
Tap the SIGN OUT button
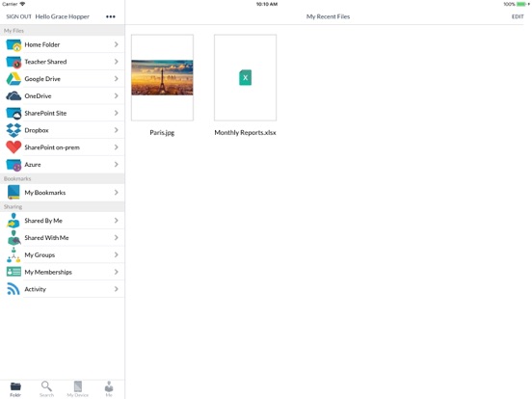tap(18, 16)
